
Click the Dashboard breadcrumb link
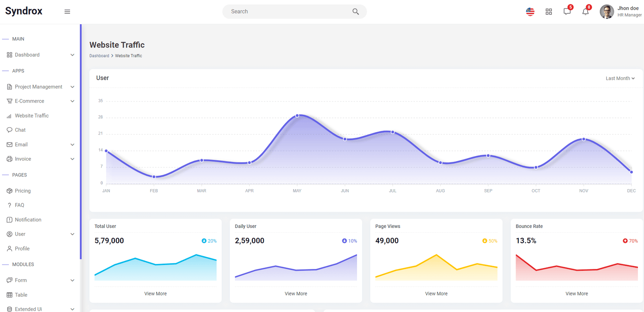(99, 56)
